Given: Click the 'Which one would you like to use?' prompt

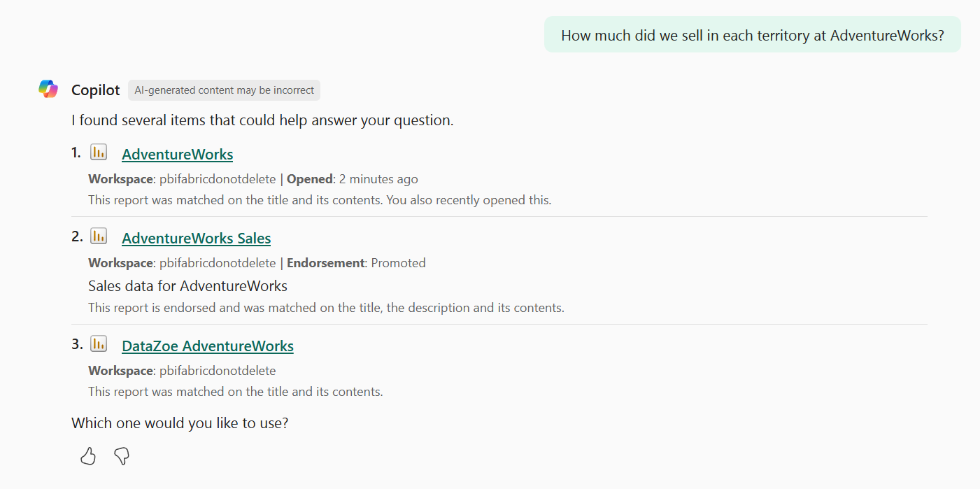Looking at the screenshot, I should 179,423.
